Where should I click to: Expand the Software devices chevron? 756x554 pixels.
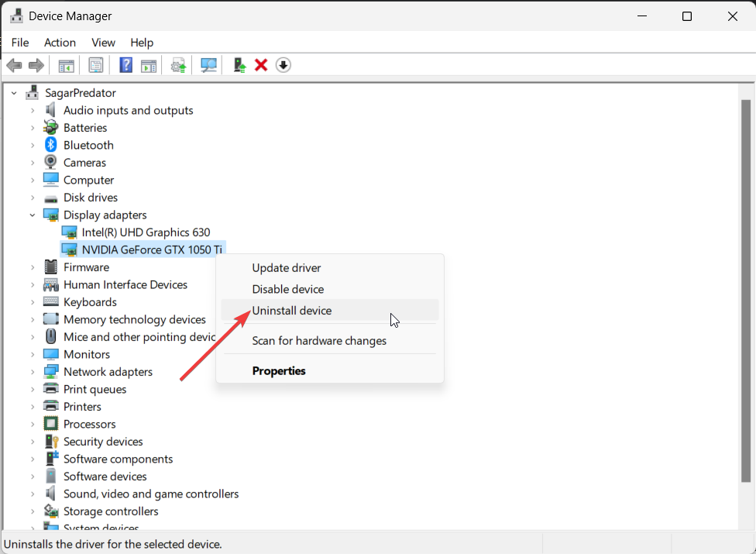pyautogui.click(x=33, y=477)
